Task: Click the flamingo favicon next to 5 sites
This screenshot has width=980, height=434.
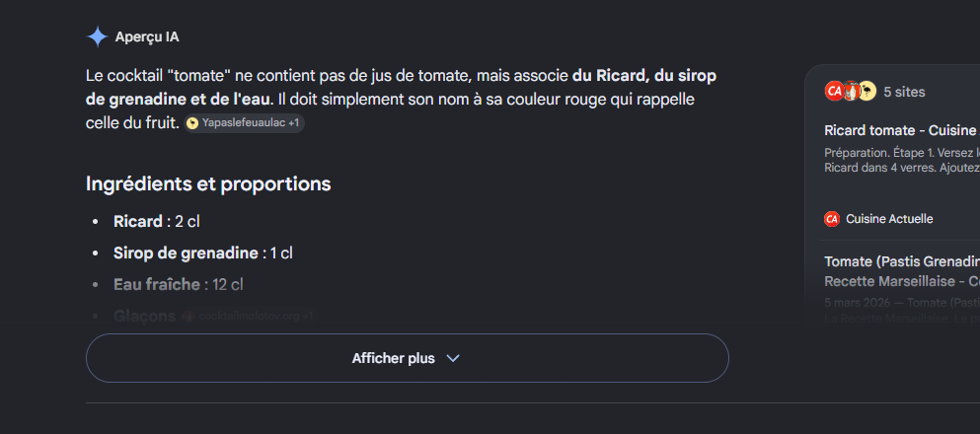Action: tap(867, 91)
